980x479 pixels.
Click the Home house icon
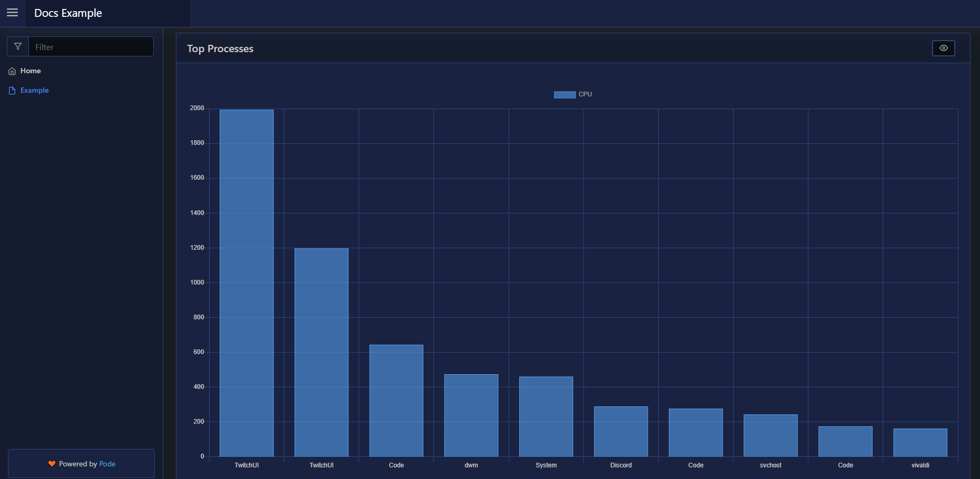coord(12,71)
